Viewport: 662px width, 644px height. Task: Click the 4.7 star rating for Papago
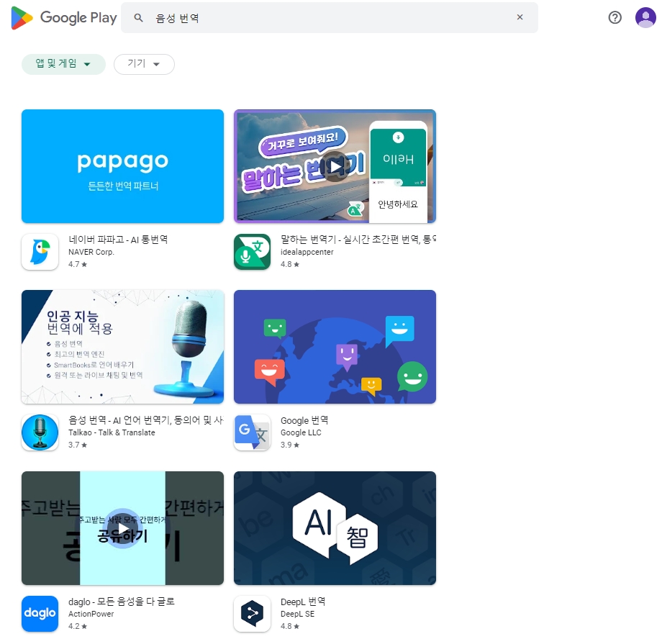78,264
